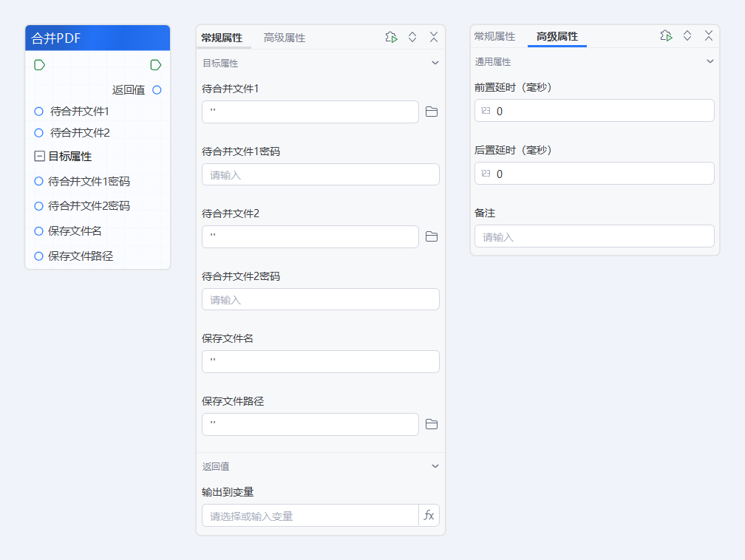Collapse the 目标属性 section header in properties panel
Viewport: 745px width, 560px height.
[x=435, y=63]
